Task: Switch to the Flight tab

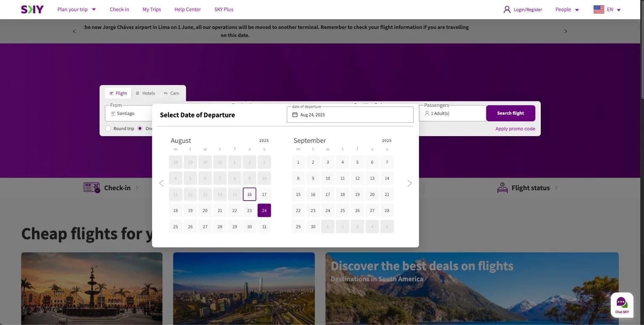Action: (118, 93)
